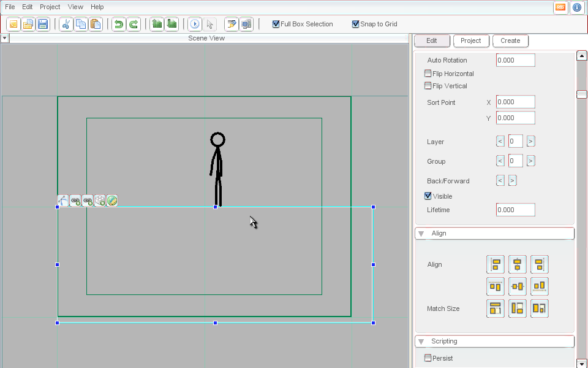Click the Auto Rotation input field
The height and width of the screenshot is (368, 588).
click(515, 60)
